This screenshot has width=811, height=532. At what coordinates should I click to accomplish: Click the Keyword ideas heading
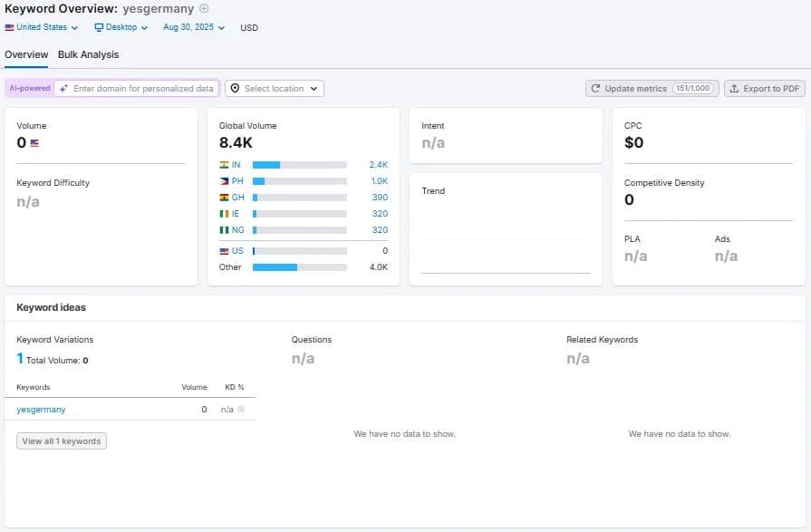click(52, 307)
